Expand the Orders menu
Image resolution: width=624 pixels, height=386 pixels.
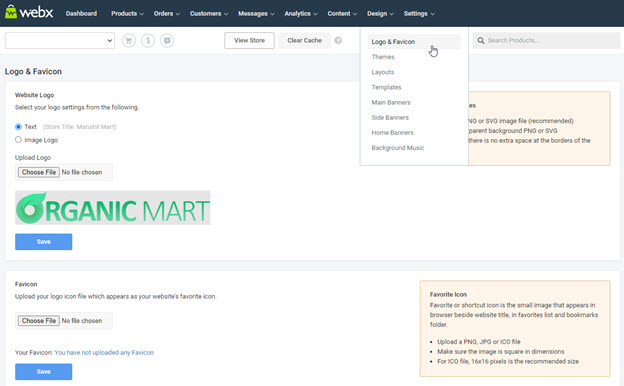point(167,14)
